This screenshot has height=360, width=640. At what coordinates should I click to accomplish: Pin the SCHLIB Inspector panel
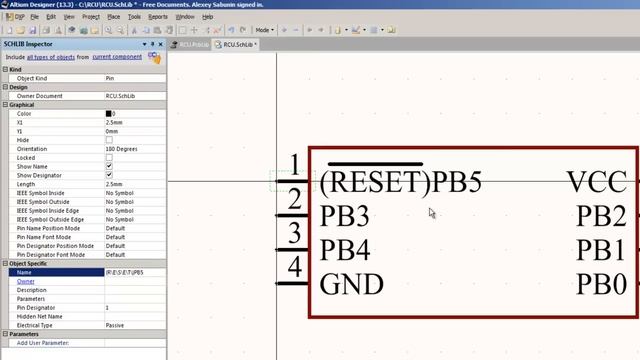153,44
